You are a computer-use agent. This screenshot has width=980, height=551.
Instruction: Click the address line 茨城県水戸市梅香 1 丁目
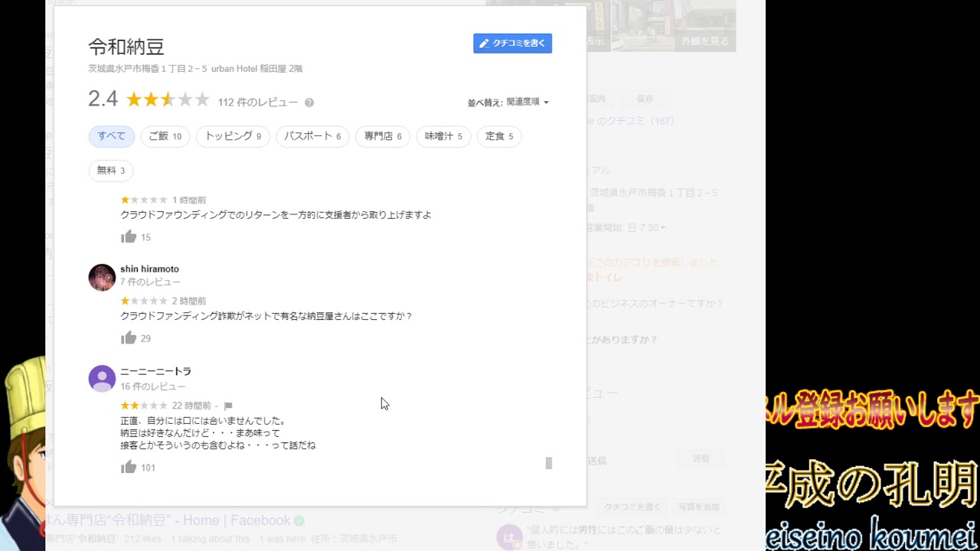click(x=195, y=69)
